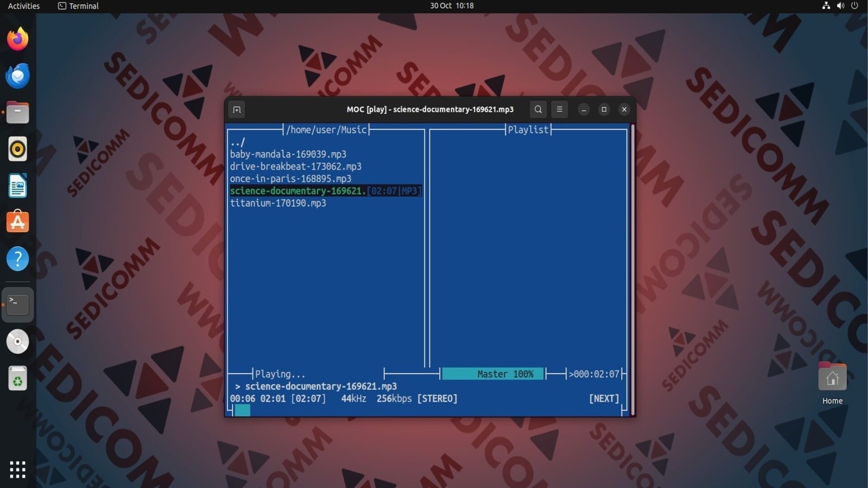Viewport: 868px width, 488px height.
Task: Open Ubuntu Software store icon
Action: click(x=18, y=222)
